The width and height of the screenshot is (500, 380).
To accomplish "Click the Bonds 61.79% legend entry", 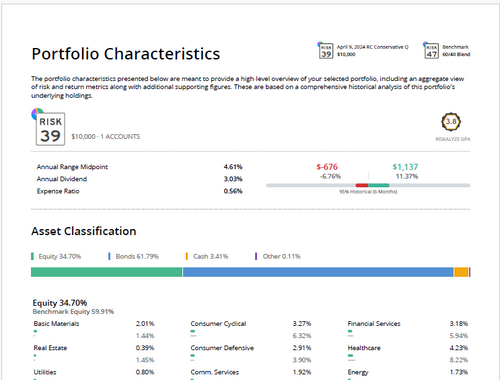I will 133,256.
